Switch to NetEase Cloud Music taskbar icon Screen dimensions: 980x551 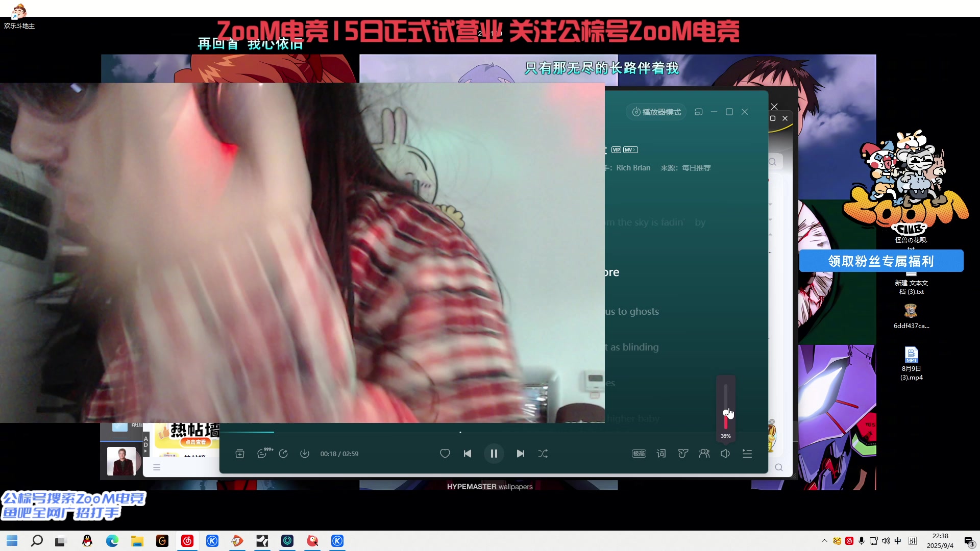tap(187, 541)
